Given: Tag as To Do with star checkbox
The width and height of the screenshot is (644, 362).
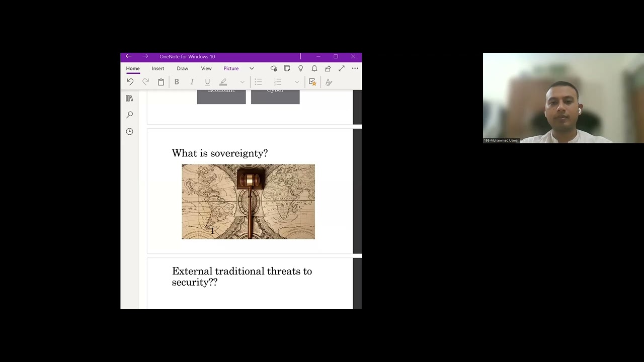Looking at the screenshot, I should tap(312, 82).
